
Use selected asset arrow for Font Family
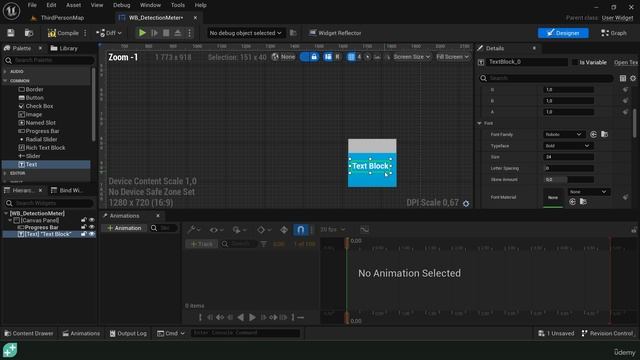pos(593,134)
